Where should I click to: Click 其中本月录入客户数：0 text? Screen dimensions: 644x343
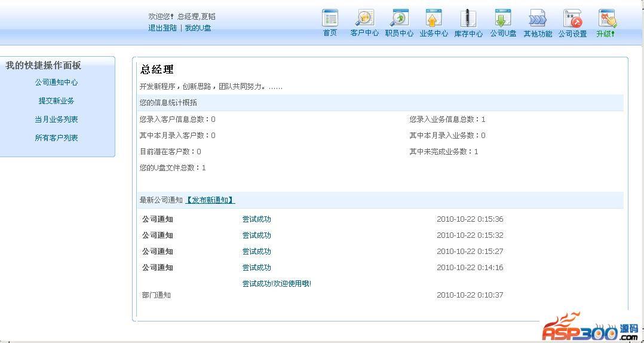coord(177,135)
